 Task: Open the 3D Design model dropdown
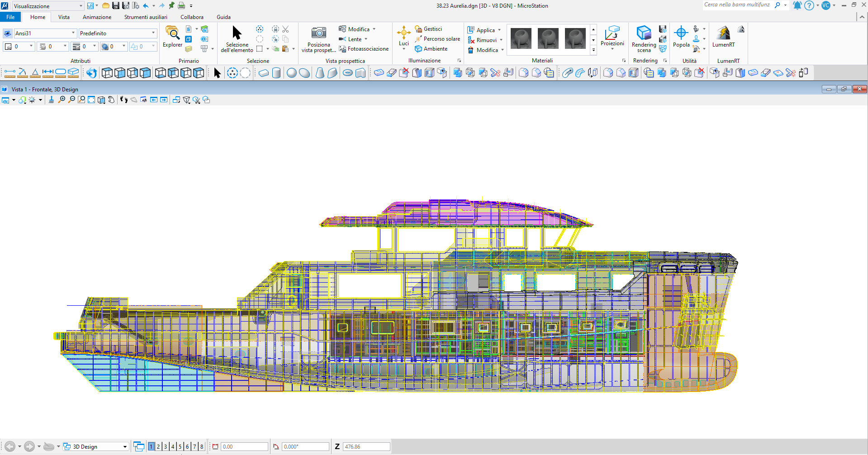(125, 446)
